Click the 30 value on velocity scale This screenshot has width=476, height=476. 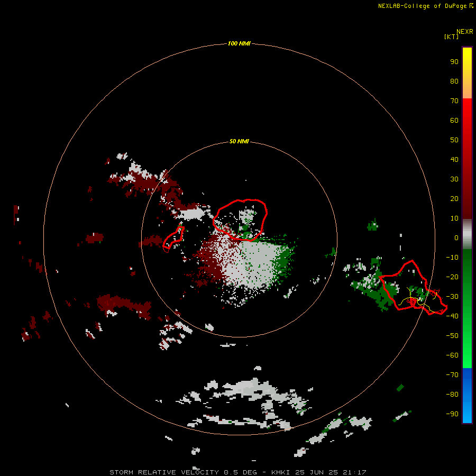pyautogui.click(x=454, y=179)
